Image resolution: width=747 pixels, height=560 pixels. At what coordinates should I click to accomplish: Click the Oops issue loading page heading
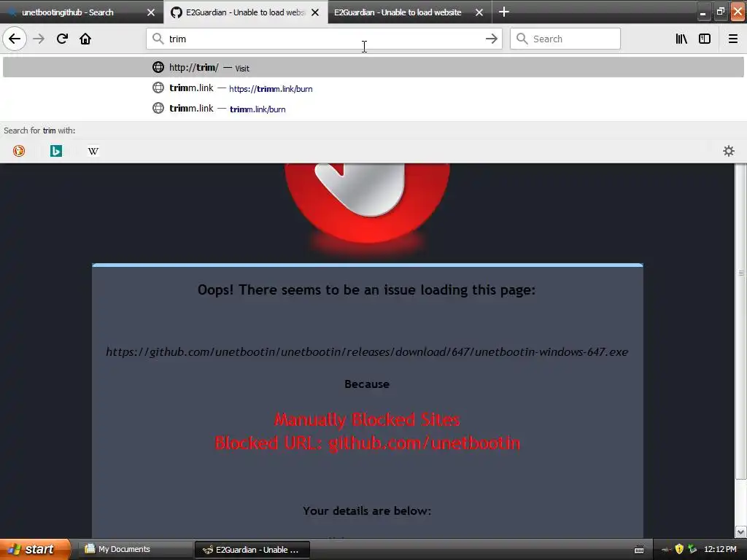click(366, 289)
